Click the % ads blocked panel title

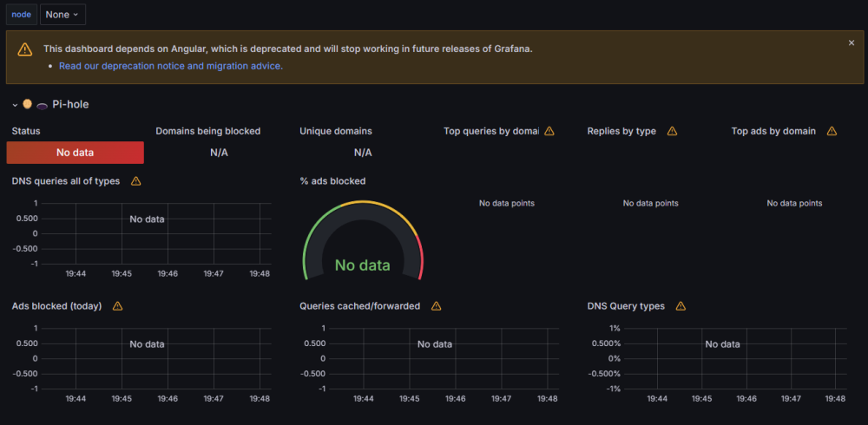(332, 181)
